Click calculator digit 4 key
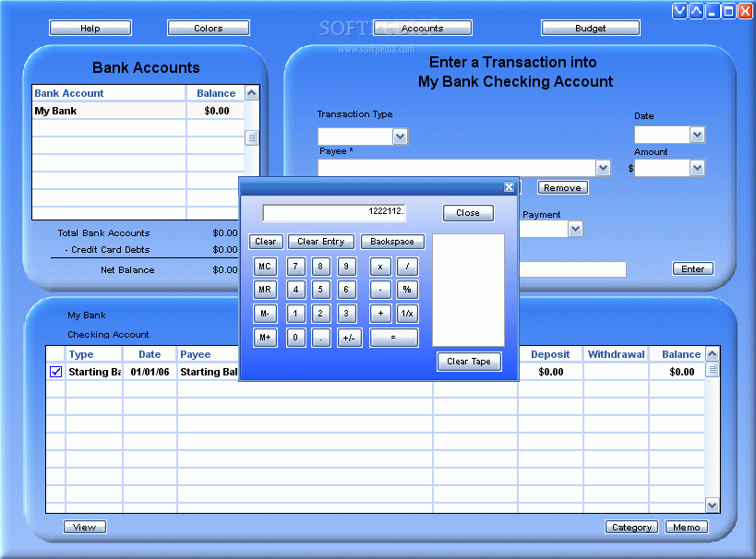This screenshot has height=559, width=756. pos(296,290)
